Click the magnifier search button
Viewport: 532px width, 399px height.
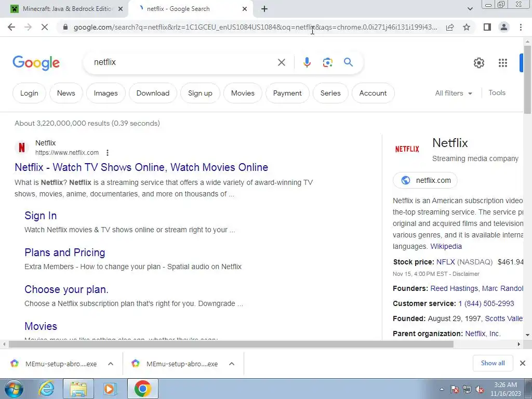[348, 62]
